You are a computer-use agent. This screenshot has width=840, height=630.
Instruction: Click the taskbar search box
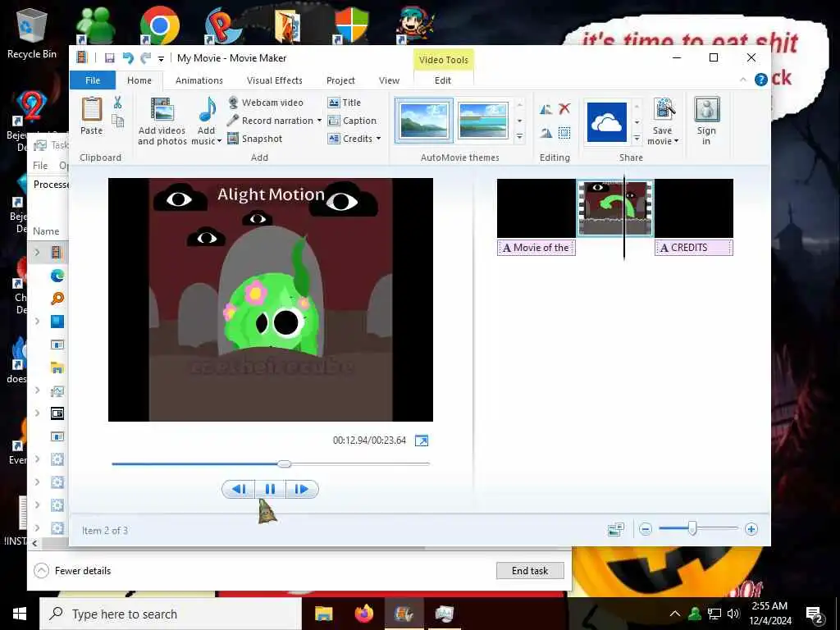pyautogui.click(x=171, y=614)
